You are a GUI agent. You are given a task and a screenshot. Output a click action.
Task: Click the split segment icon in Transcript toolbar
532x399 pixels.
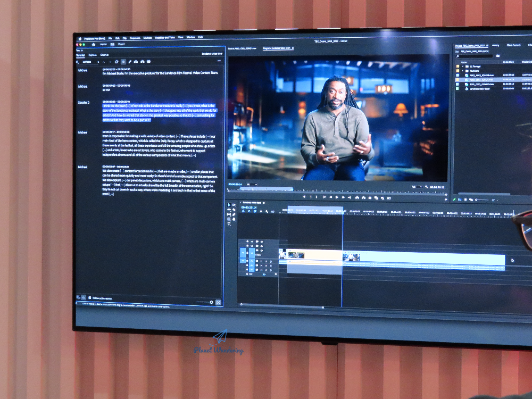point(143,62)
